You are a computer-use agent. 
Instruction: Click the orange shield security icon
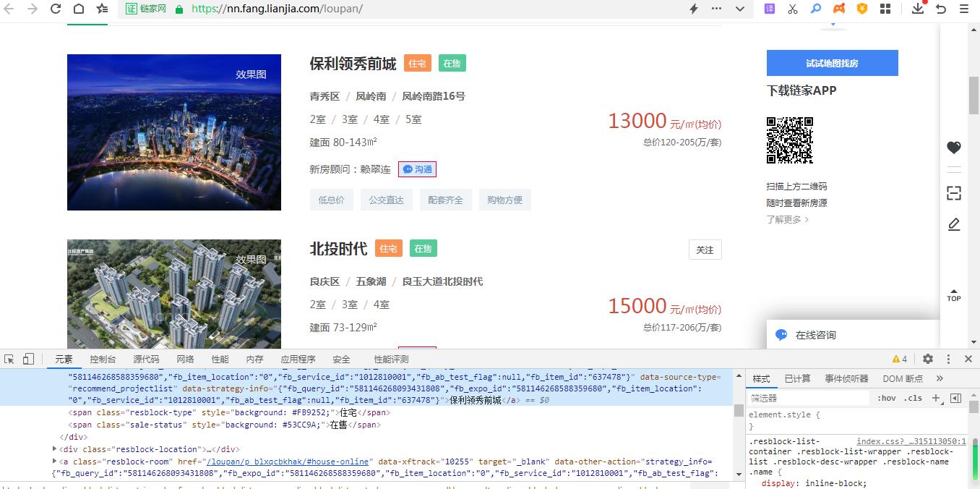(861, 9)
